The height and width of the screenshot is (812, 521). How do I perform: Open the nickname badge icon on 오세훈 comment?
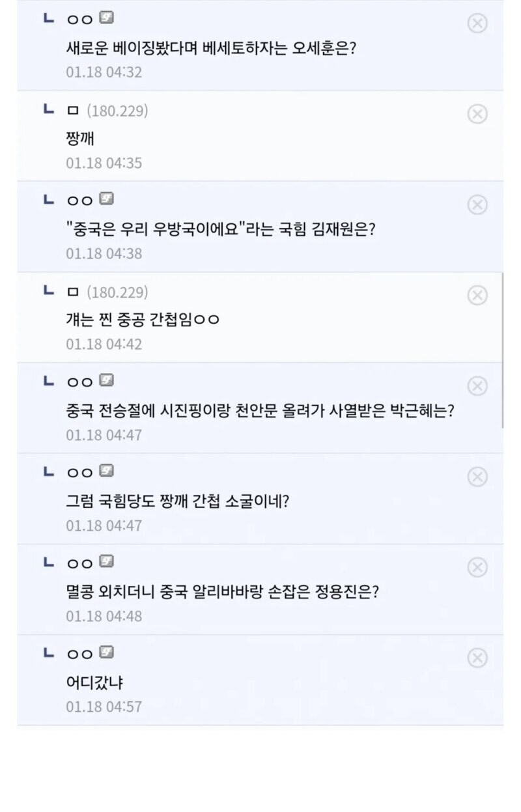[106, 18]
